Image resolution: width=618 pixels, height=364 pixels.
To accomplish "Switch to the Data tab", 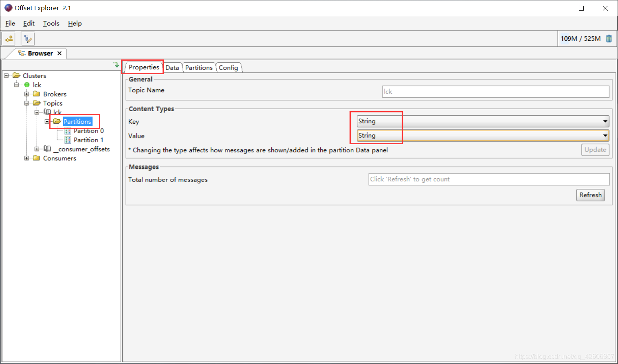I will click(172, 68).
